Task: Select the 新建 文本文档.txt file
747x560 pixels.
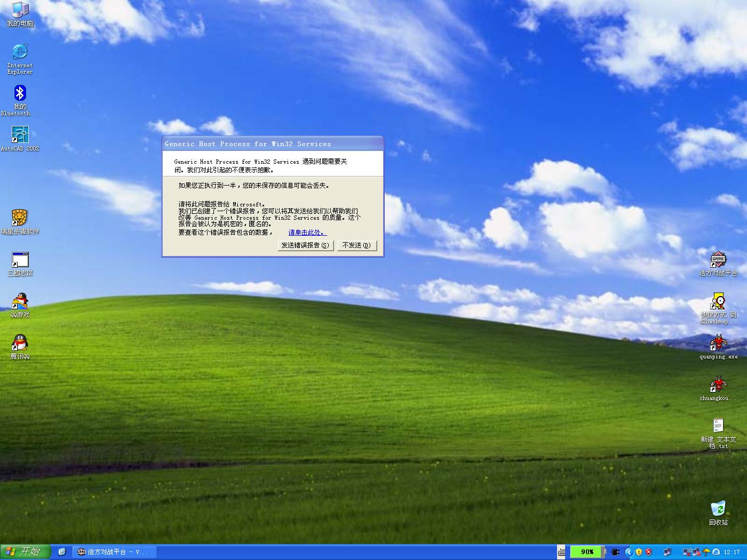Action: point(718,434)
